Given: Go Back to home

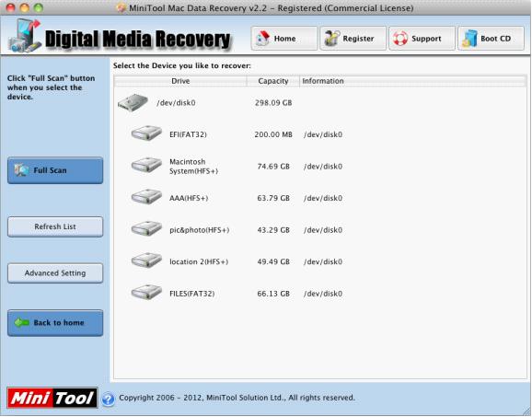Looking at the screenshot, I should point(55,323).
